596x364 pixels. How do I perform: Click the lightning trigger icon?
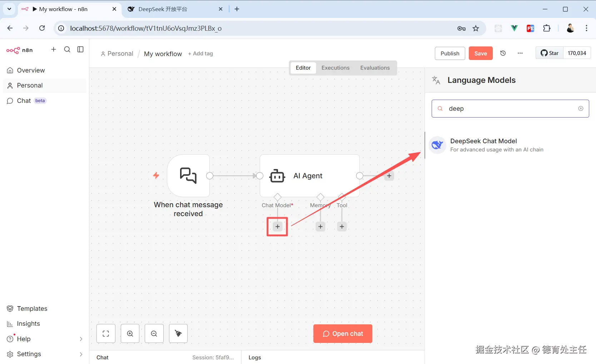pos(156,175)
